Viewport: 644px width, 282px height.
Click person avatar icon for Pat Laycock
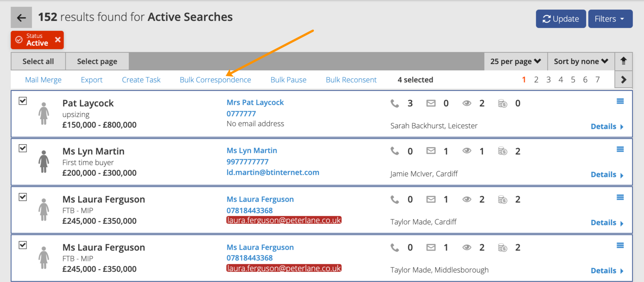tap(44, 113)
